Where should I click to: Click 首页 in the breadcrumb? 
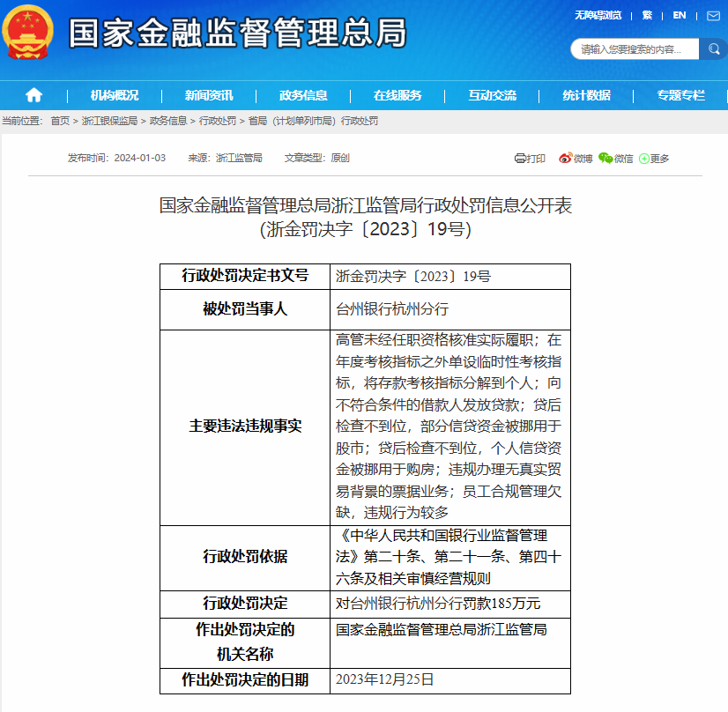pyautogui.click(x=60, y=121)
